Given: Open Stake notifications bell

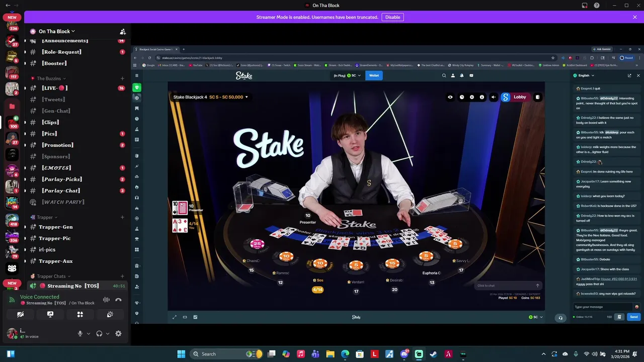Looking at the screenshot, I should coord(462,75).
